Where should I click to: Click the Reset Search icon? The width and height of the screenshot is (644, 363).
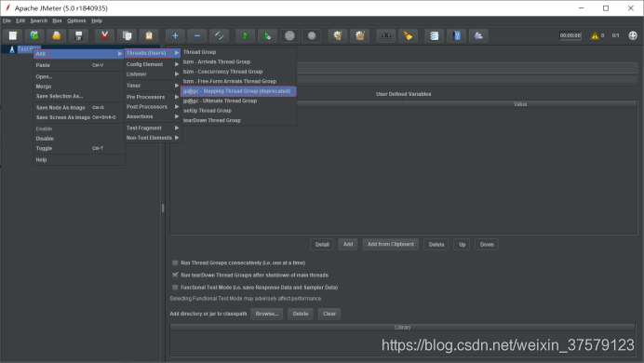[409, 35]
